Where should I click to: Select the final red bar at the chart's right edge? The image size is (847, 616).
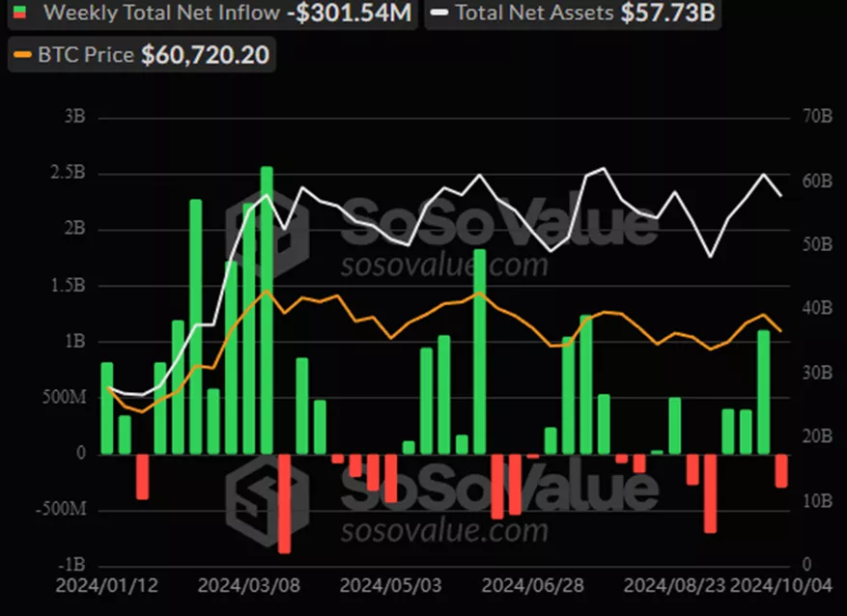click(x=781, y=470)
